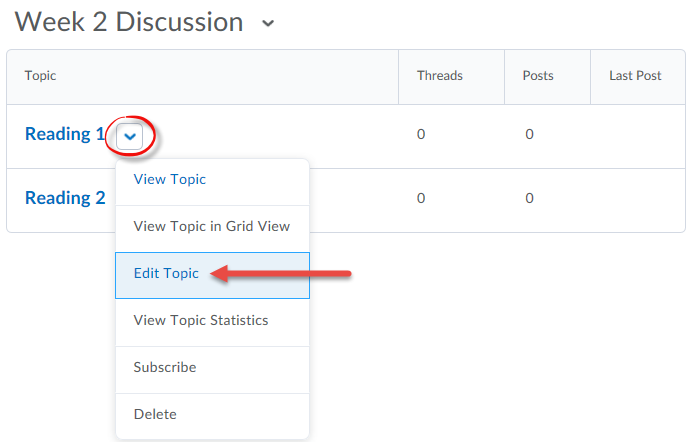Click the Topic column header
Screen dimensions: 695x442
40,76
